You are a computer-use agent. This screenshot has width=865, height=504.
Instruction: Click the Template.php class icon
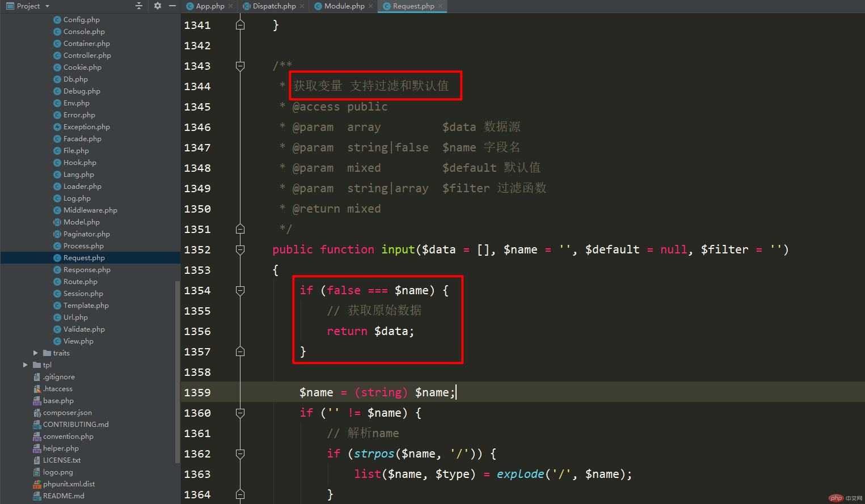[57, 306]
